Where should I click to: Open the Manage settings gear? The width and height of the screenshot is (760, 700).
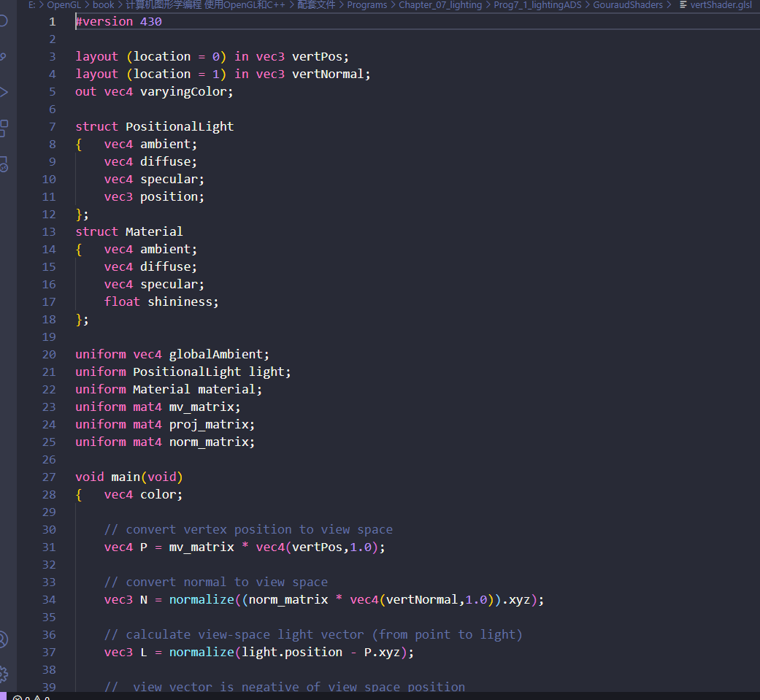pyautogui.click(x=3, y=674)
